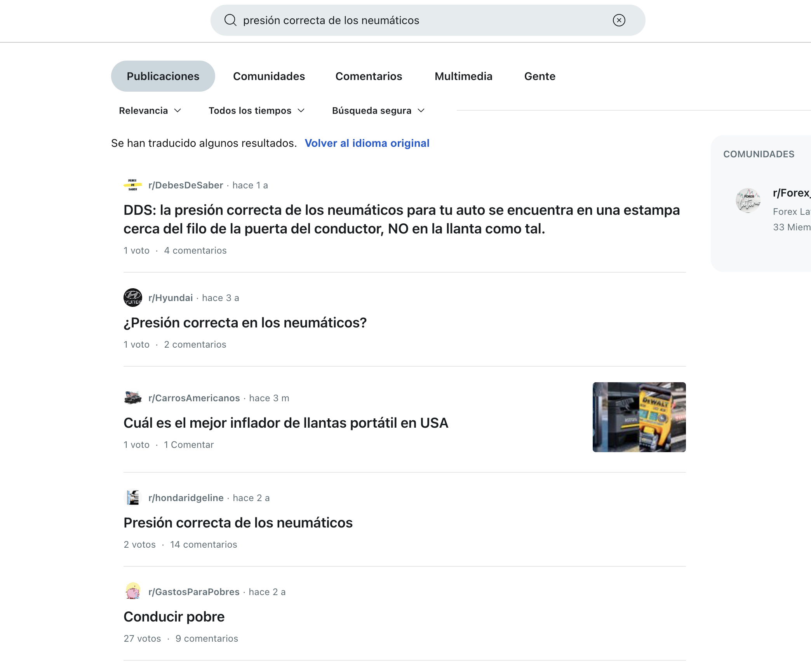
Task: Switch to the Gente tab
Action: pyautogui.click(x=540, y=76)
